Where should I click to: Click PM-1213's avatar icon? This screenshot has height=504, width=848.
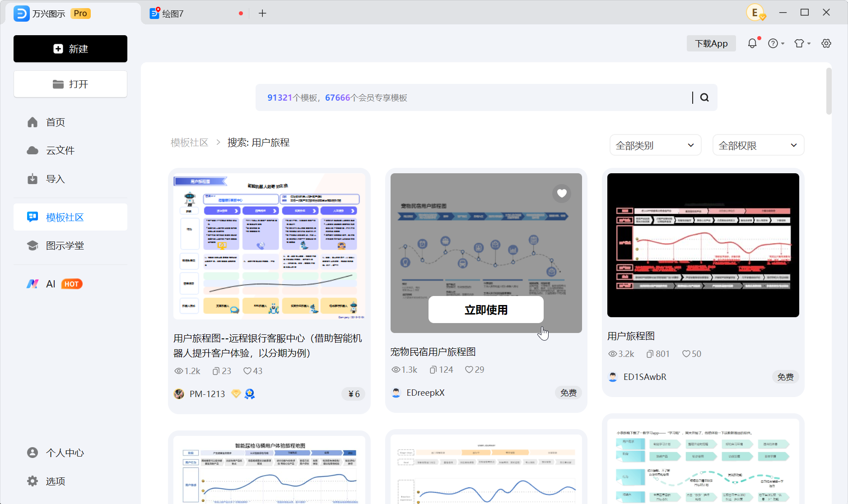pos(179,394)
